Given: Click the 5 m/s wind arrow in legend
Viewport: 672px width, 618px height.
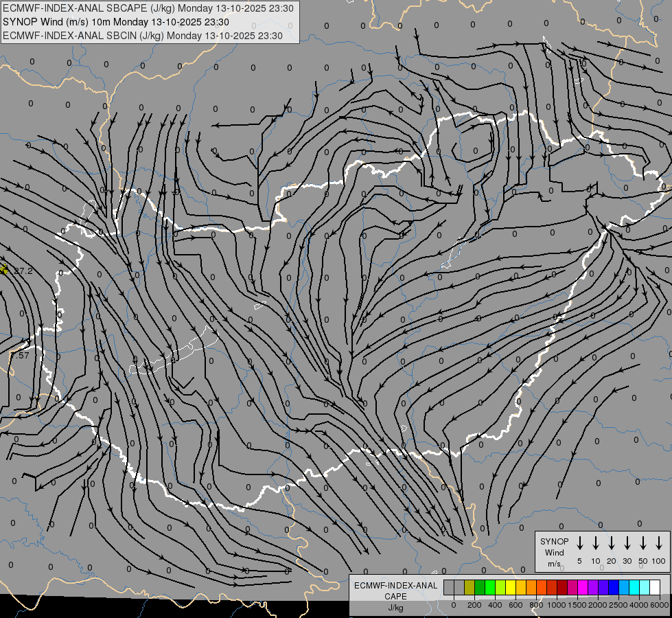Looking at the screenshot, I should (579, 543).
